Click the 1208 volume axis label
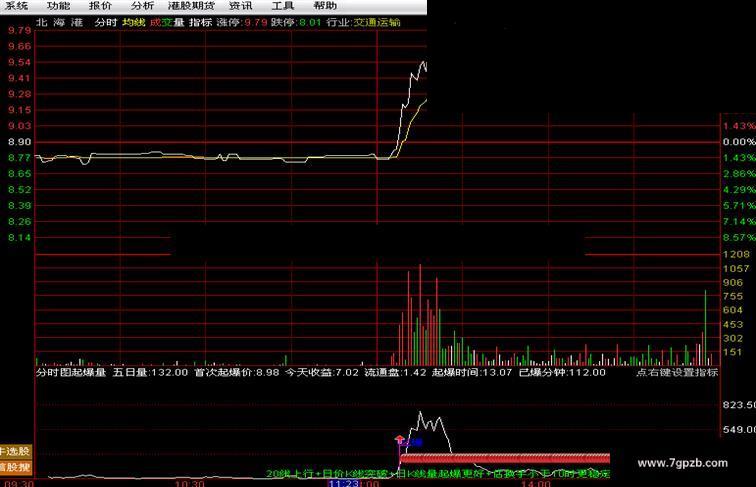756x487 pixels. [x=736, y=254]
